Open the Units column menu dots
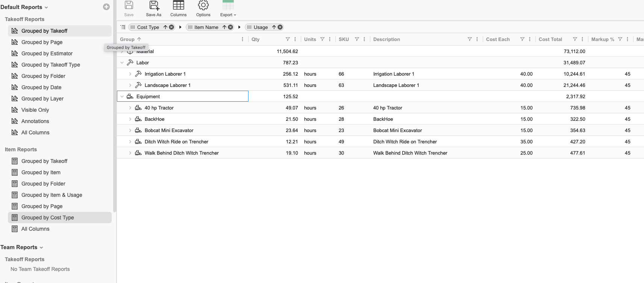This screenshot has width=644, height=283. (x=330, y=39)
